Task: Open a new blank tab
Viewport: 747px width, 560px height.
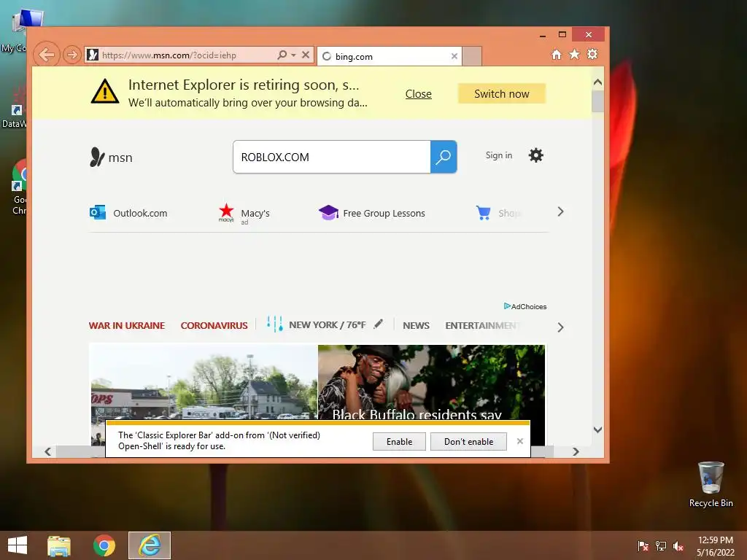Action: [x=472, y=56]
